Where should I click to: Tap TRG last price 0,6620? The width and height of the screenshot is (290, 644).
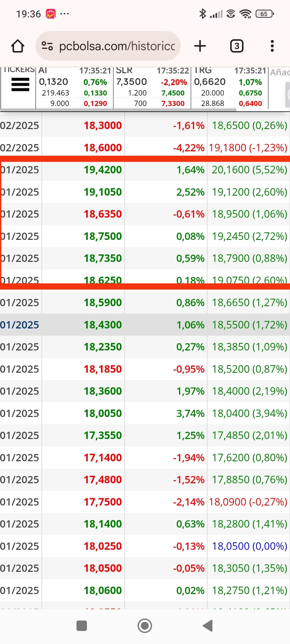coord(210,82)
